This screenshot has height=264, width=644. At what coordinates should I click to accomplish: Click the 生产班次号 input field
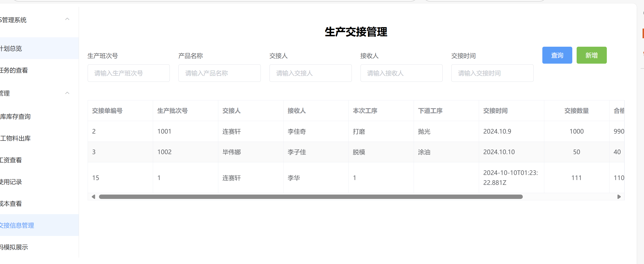tap(128, 73)
